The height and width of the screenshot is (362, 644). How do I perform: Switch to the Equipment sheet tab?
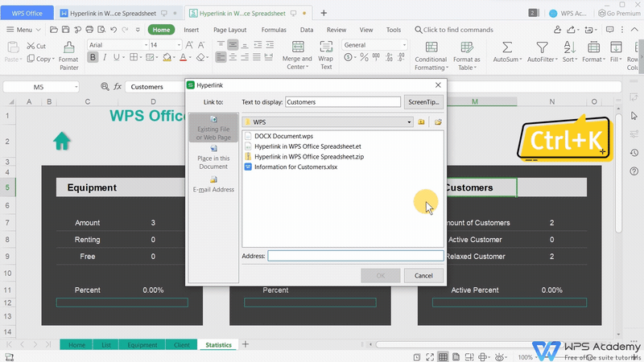[x=142, y=345]
